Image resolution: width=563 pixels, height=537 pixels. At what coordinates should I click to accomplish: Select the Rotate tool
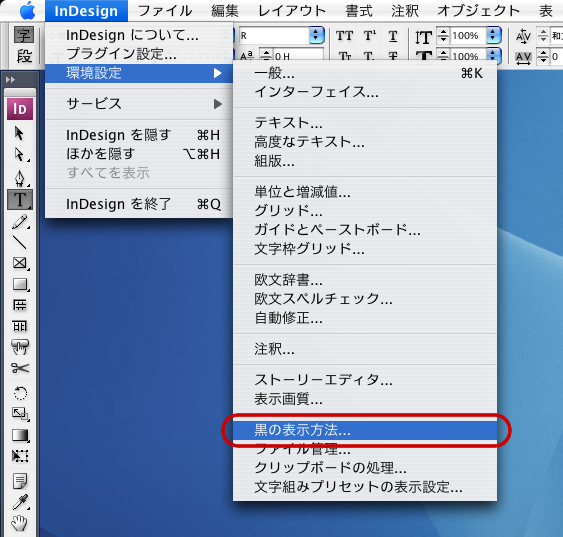[x=20, y=393]
